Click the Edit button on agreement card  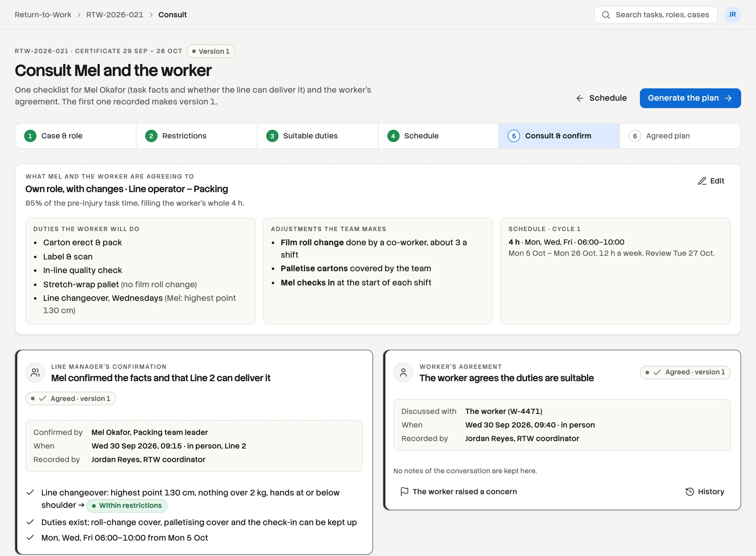711,181
